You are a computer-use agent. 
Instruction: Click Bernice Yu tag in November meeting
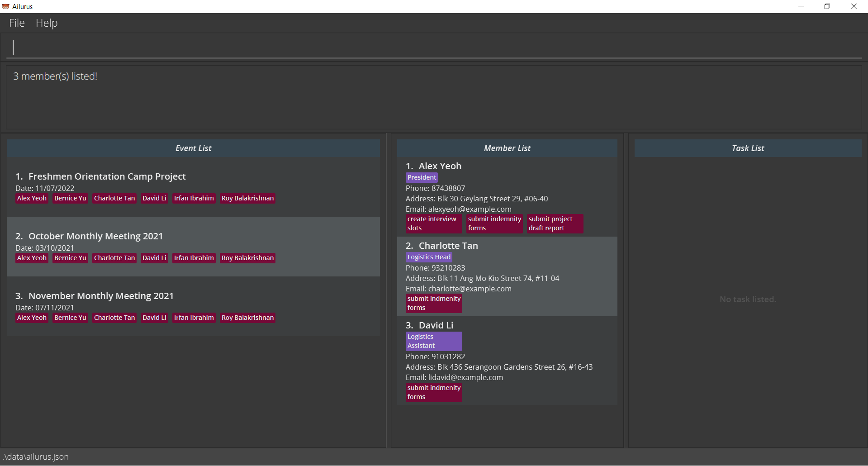click(x=70, y=318)
